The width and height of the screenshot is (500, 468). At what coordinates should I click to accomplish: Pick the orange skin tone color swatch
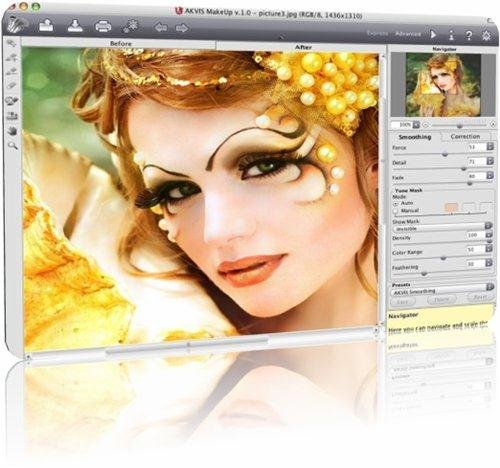pyautogui.click(x=451, y=207)
